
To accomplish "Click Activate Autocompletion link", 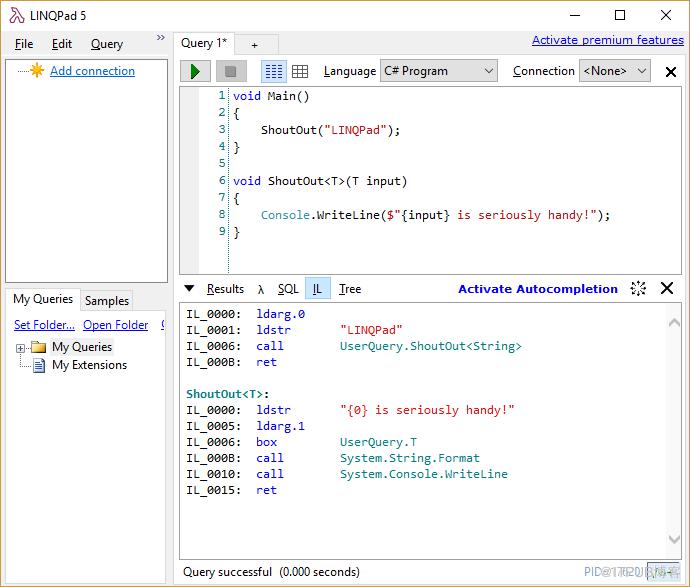I will point(538,289).
